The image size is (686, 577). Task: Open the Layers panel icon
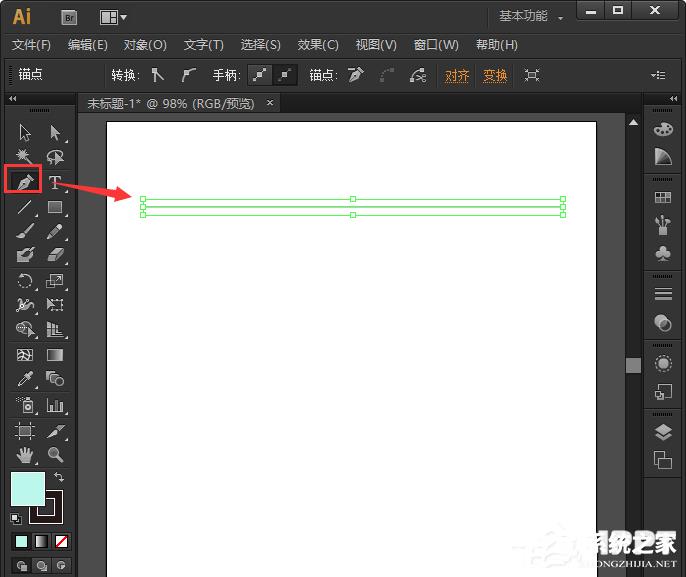tap(663, 432)
